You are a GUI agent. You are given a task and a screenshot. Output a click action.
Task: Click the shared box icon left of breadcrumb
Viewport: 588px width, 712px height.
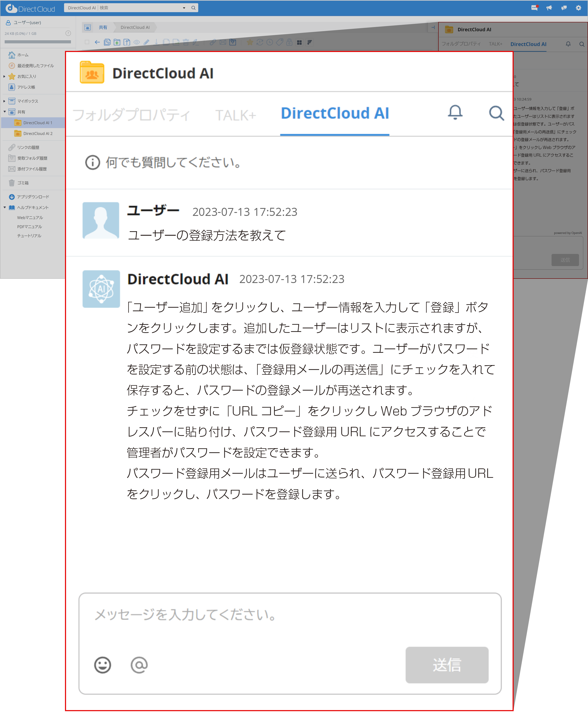click(88, 27)
